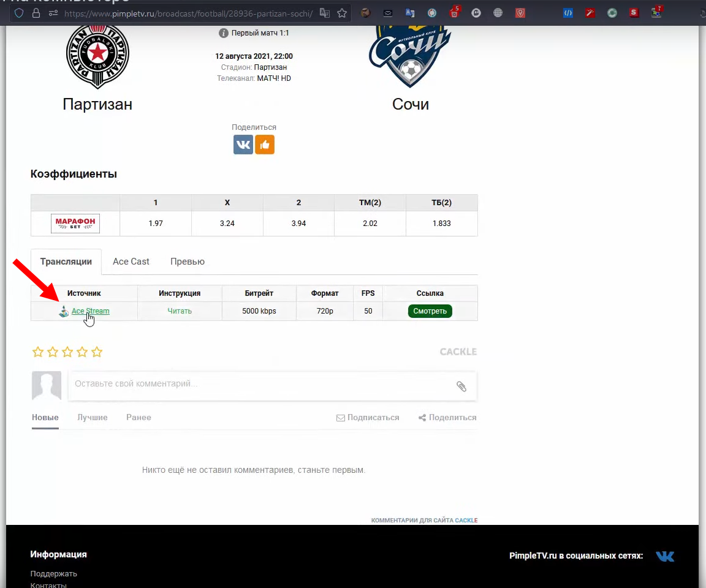The width and height of the screenshot is (706, 588).
Task: Click the site security padlock icon
Action: [36, 13]
